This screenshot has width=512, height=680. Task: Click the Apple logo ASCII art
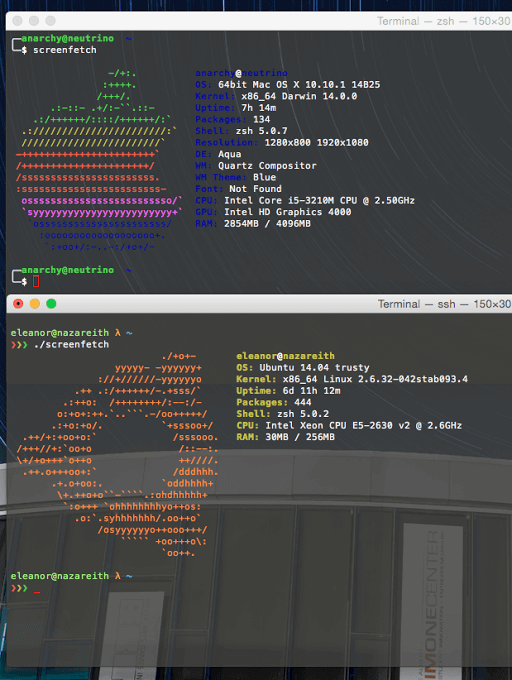99,160
